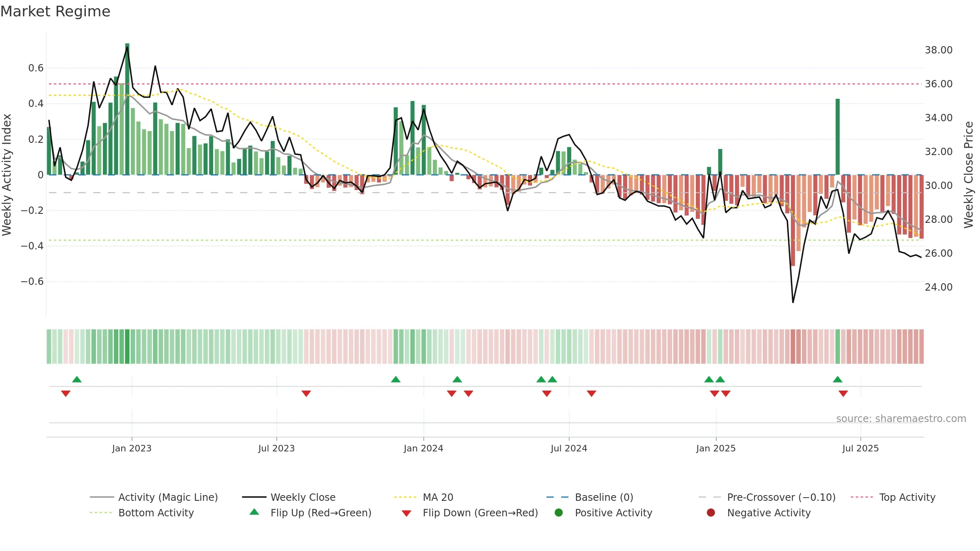Click the green Positive Activity circle icon

click(559, 513)
